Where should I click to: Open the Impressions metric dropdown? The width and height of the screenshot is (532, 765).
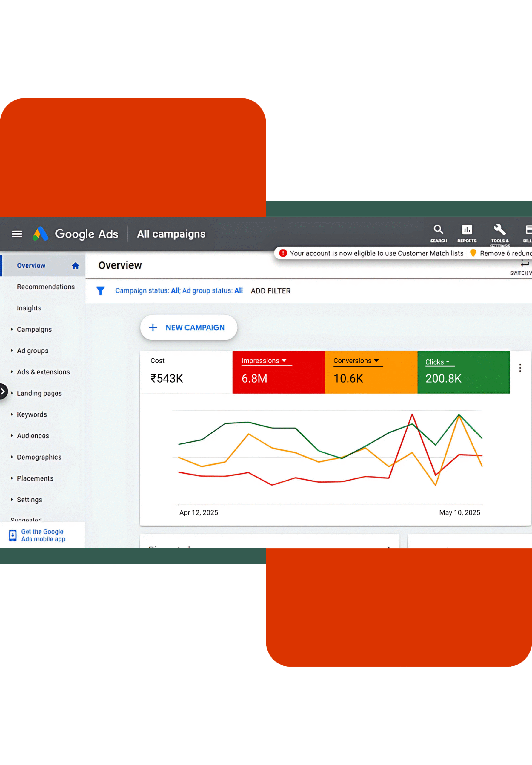[284, 361]
